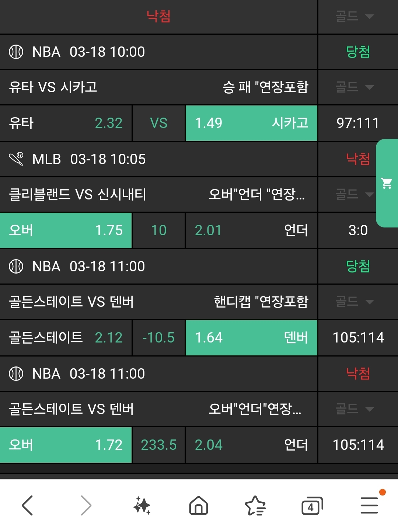This screenshot has height=532, width=398.
Task: Select 덴버 1.64 handicap option
Action: 251,338
